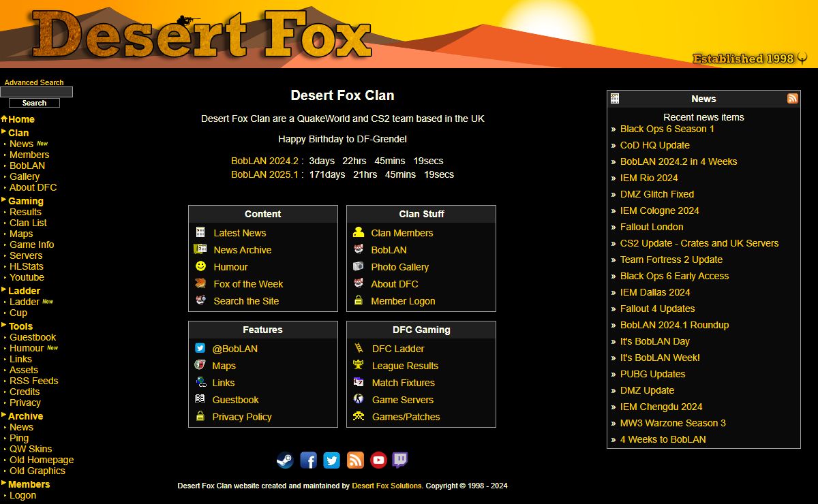Click the Steam icon in the footer

(x=285, y=460)
